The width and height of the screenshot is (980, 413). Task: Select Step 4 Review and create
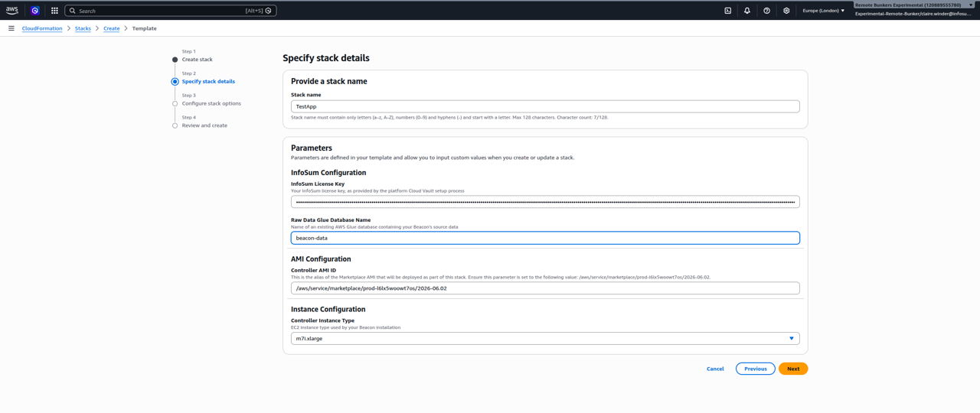(x=204, y=125)
